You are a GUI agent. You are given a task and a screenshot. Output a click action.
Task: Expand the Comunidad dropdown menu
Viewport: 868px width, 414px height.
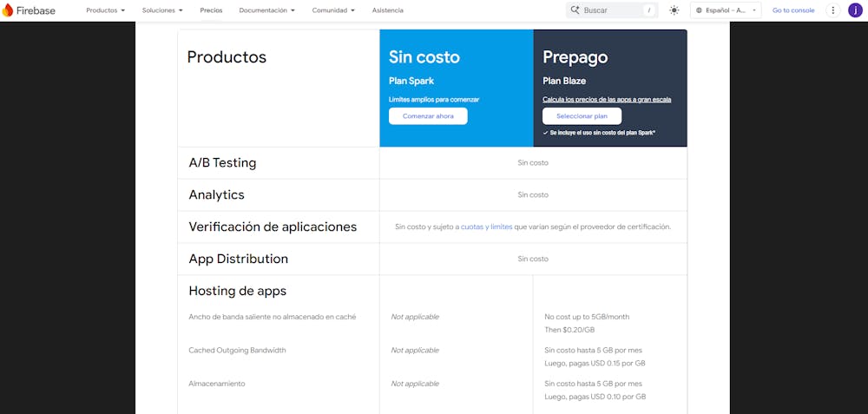point(334,10)
